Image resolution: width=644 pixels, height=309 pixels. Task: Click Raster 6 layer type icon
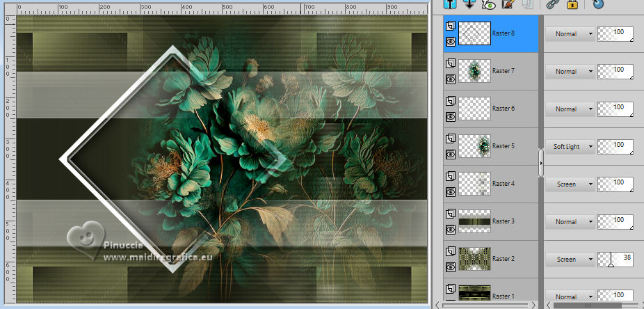(x=451, y=101)
